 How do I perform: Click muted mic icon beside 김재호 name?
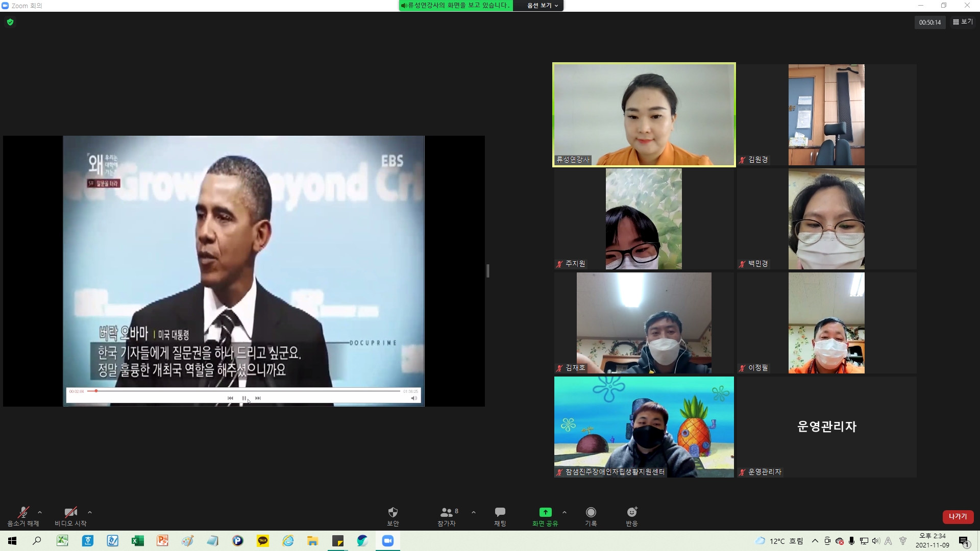point(559,368)
